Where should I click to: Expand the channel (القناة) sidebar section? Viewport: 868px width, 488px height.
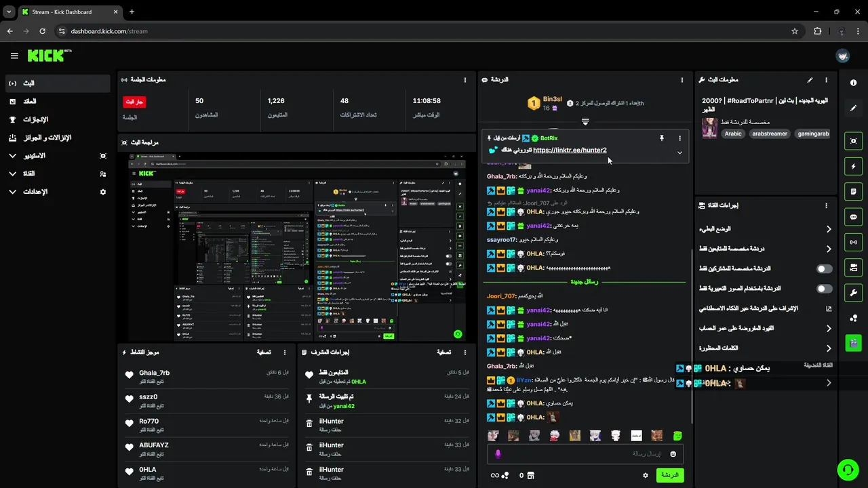(x=57, y=174)
